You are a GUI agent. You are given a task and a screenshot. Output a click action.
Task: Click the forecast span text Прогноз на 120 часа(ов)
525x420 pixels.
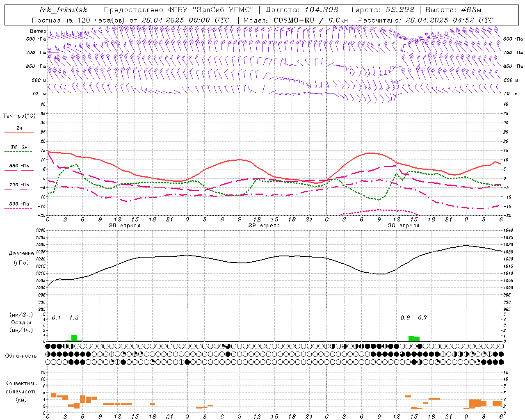point(79,20)
